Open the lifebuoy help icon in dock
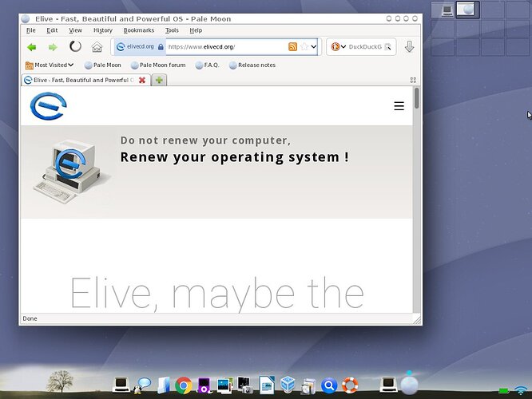The width and height of the screenshot is (532, 399). coord(350,385)
